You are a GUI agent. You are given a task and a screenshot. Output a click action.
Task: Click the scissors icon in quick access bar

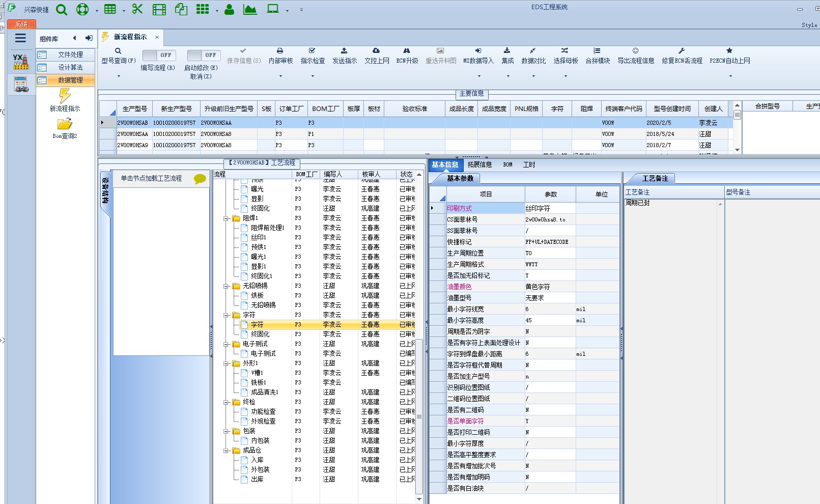pos(137,9)
